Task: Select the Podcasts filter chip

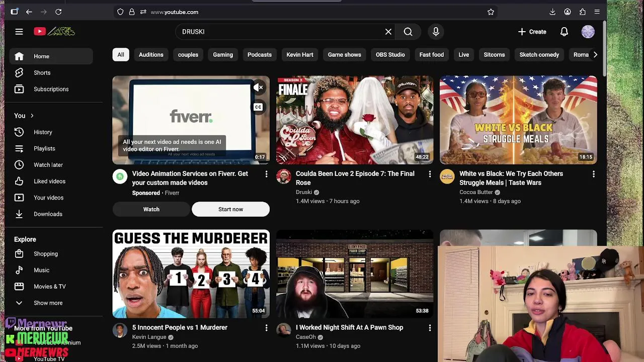Action: [260, 55]
